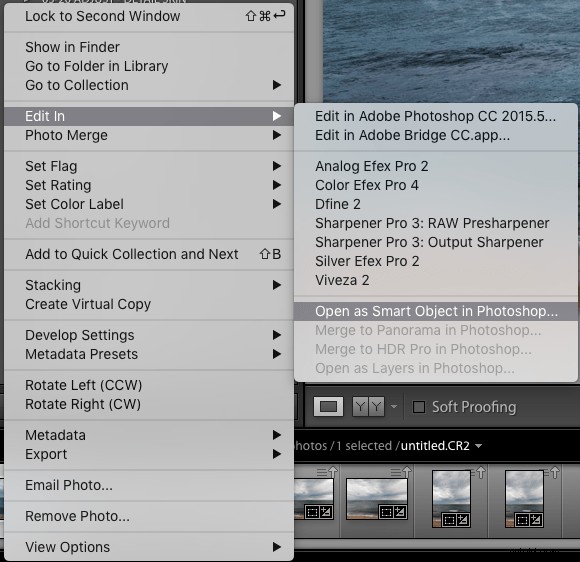Select Create Virtual Copy
580x562 pixels.
[x=149, y=304]
